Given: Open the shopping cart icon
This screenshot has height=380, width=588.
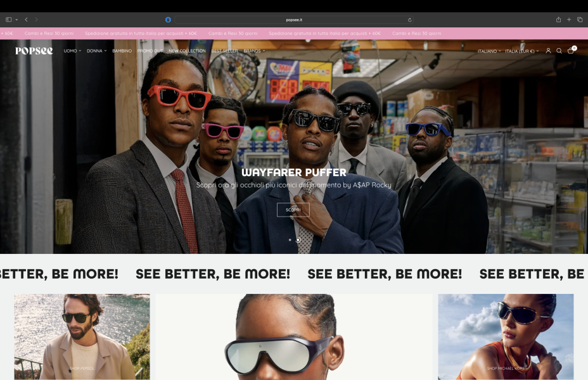Looking at the screenshot, I should pyautogui.click(x=570, y=51).
